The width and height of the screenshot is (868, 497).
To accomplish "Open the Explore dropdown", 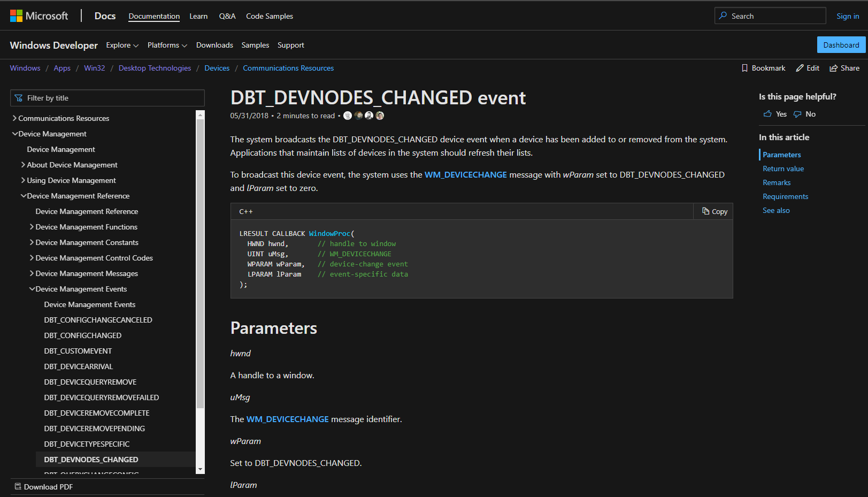I will pos(122,45).
